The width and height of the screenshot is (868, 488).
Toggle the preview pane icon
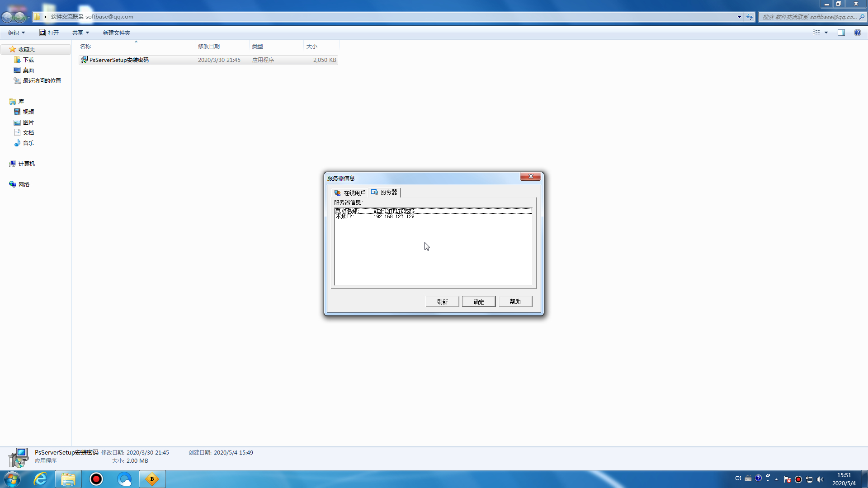pos(841,33)
